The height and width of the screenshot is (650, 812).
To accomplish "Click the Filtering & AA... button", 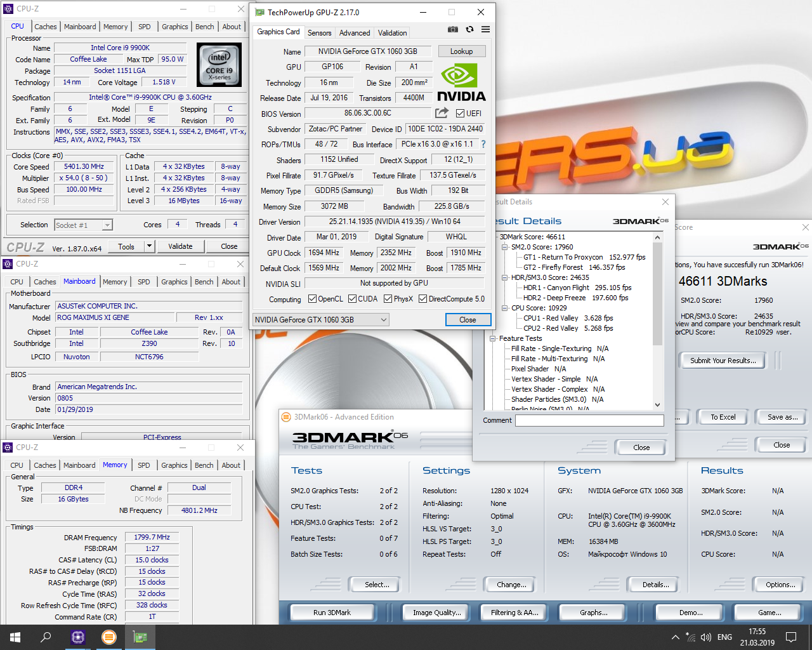I will 514,613.
